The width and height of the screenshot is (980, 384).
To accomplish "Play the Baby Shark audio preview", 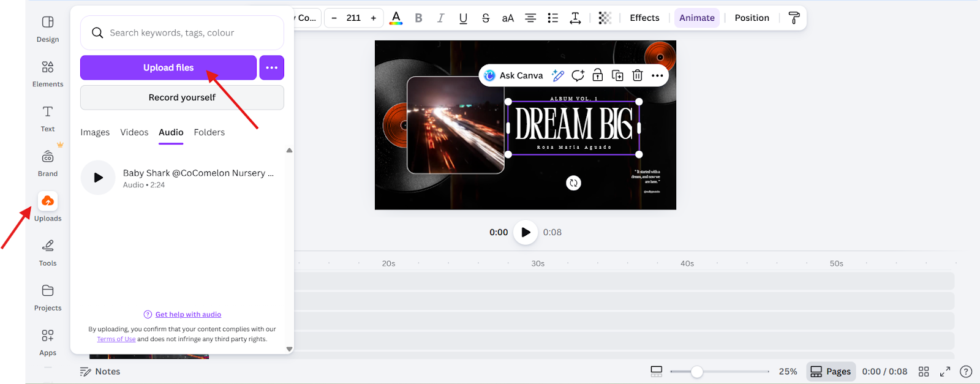I will click(x=98, y=178).
